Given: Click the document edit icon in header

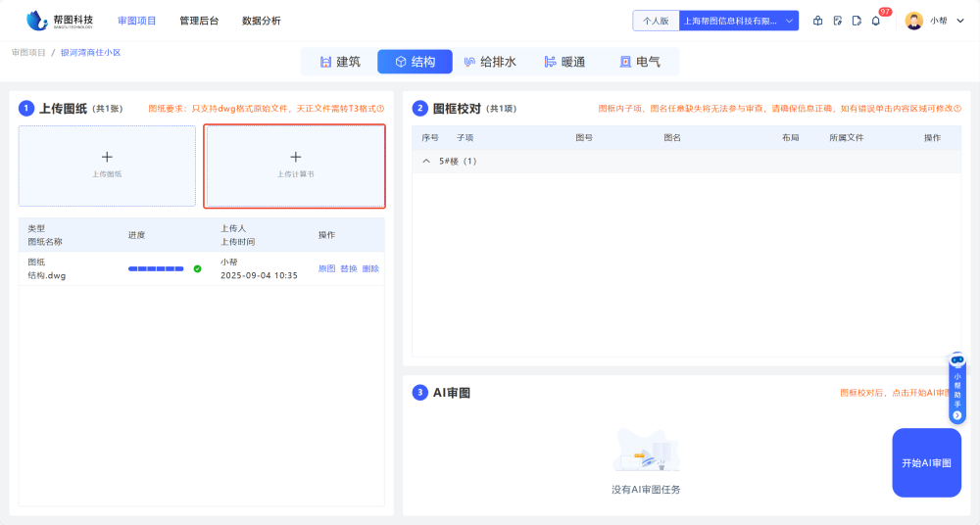Looking at the screenshot, I should pos(837,21).
